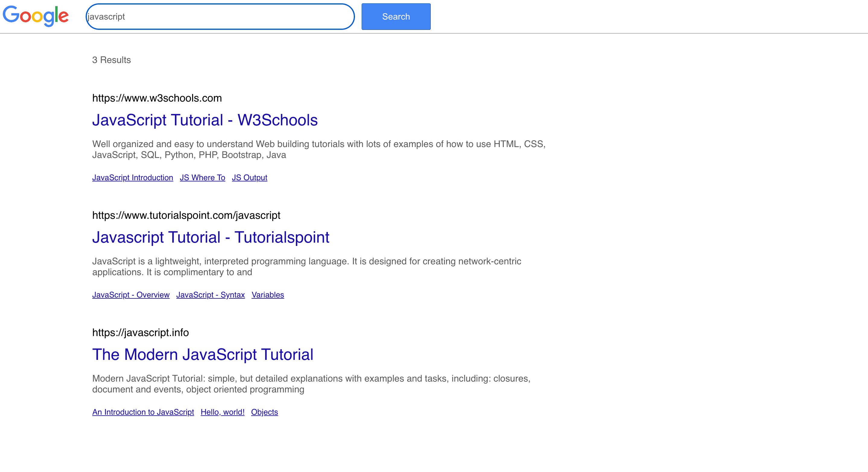Open JavaScript Tutorial - W3Schools link

click(205, 120)
